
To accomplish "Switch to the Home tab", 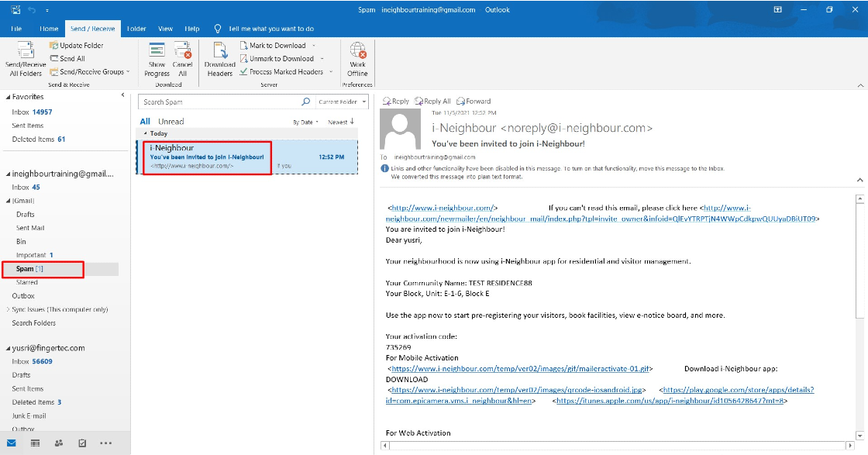I will 49,29.
